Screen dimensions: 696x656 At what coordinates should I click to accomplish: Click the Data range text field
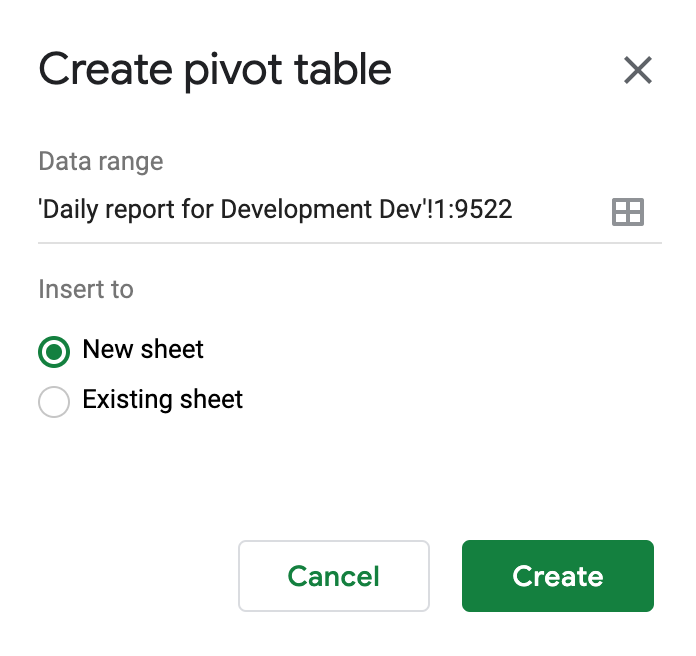point(320,209)
